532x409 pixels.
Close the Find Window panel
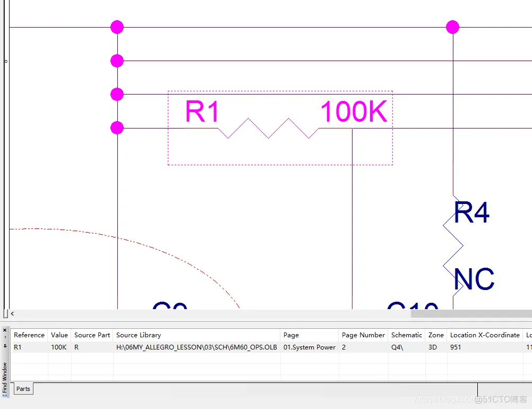(5, 330)
